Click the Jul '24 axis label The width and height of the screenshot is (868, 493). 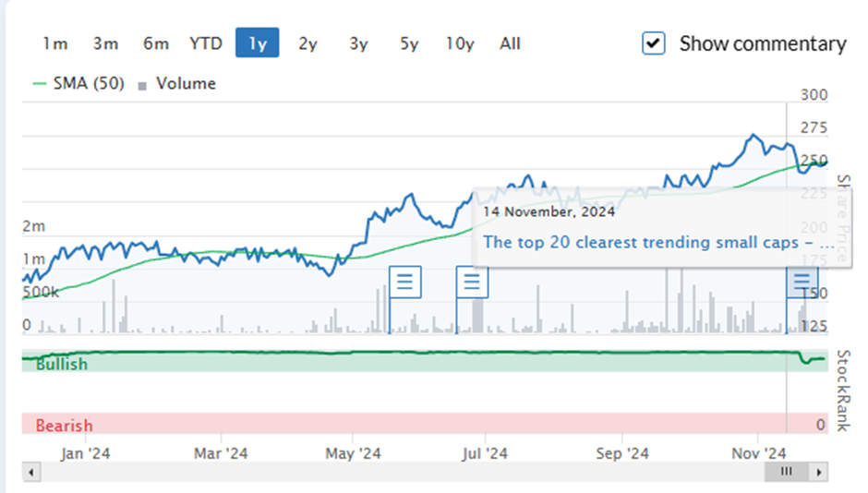[485, 453]
